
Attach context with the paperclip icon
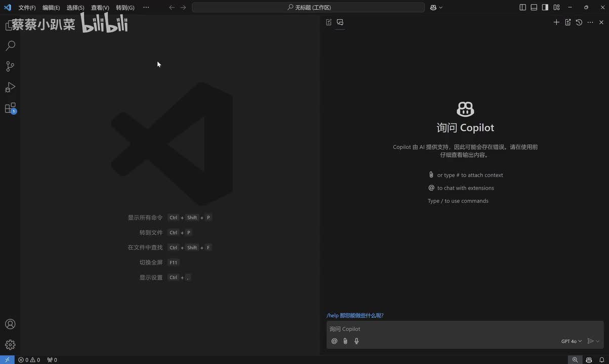point(345,341)
